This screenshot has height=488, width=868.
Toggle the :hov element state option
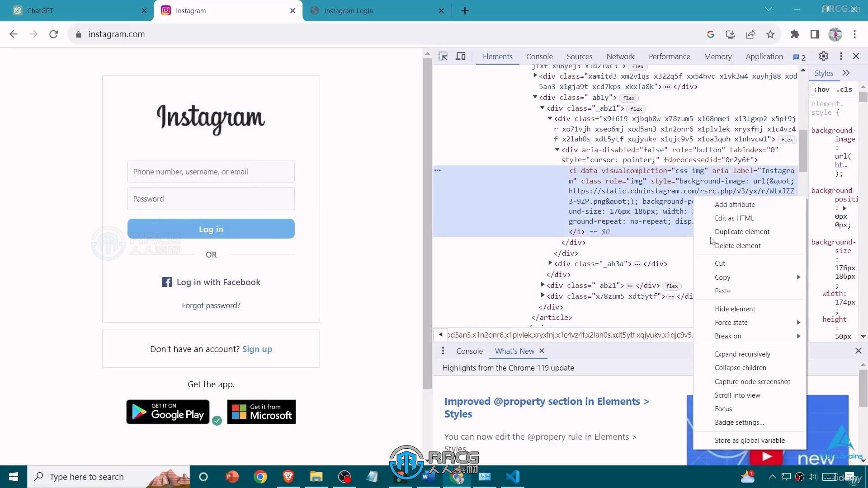tap(822, 89)
